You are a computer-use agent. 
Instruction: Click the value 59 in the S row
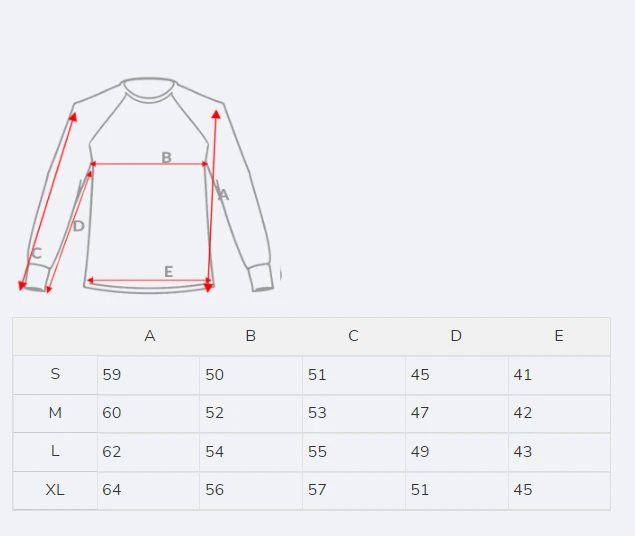[x=112, y=374]
